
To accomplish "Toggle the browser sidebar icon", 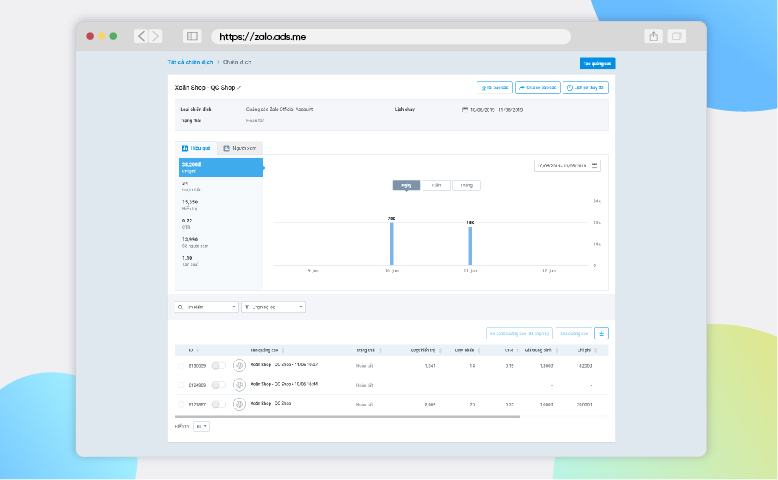I will coord(192,36).
